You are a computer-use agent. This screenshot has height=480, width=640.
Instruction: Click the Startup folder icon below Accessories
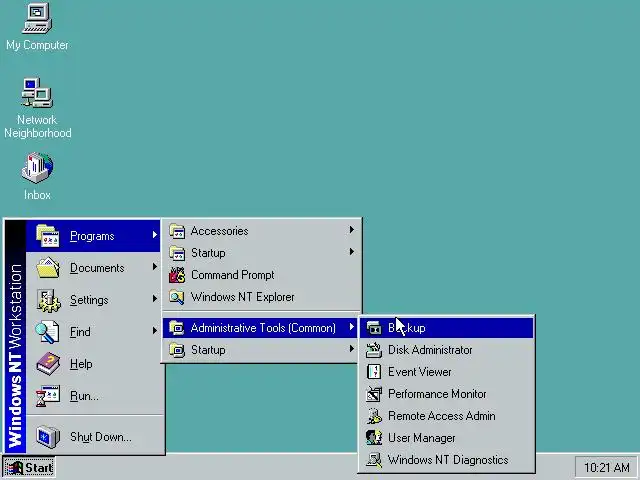pyautogui.click(x=177, y=253)
